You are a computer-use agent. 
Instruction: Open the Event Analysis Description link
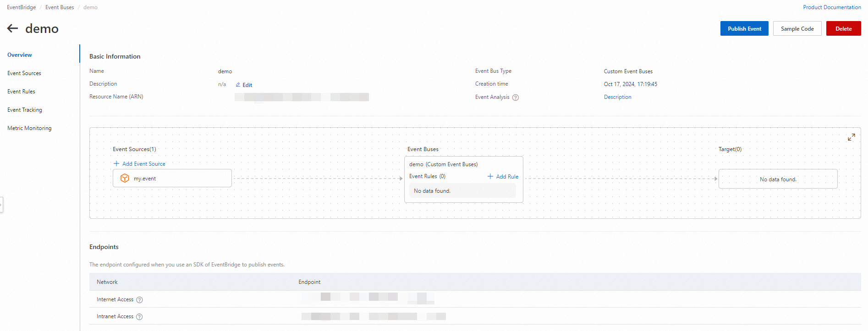point(617,97)
